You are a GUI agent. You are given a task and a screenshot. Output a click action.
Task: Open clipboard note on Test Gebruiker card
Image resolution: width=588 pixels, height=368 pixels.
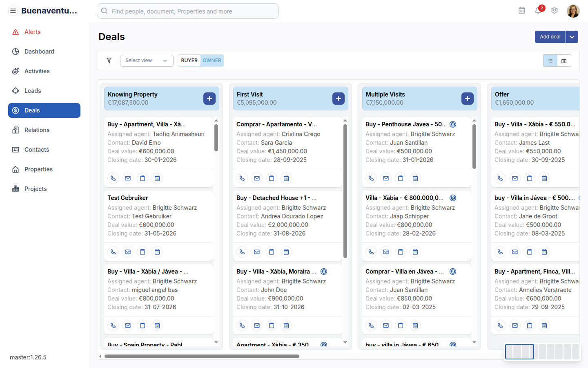(143, 252)
